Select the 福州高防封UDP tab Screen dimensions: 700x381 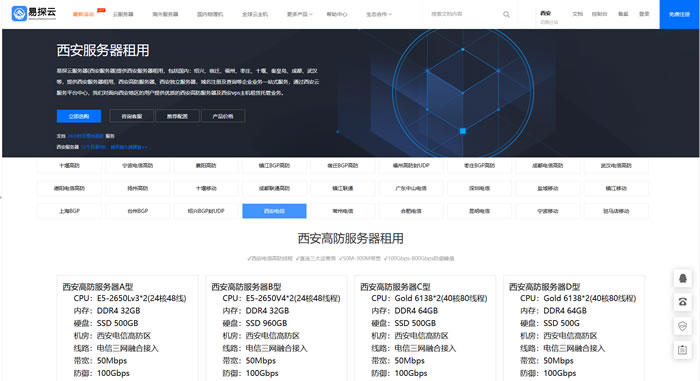(411, 166)
